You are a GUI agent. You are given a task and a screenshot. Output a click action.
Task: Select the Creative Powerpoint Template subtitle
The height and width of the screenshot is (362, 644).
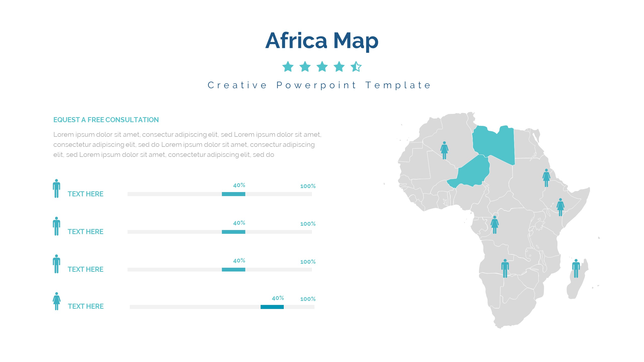[x=319, y=85]
